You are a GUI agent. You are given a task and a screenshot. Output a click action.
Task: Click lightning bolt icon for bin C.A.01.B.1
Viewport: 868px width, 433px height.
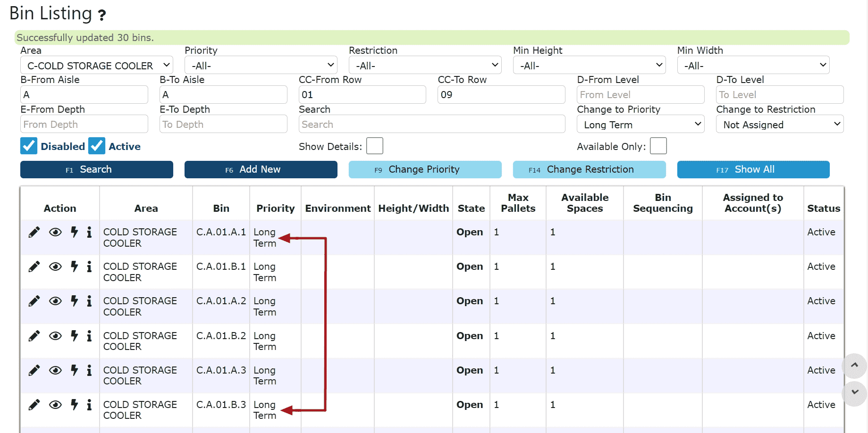pyautogui.click(x=74, y=266)
